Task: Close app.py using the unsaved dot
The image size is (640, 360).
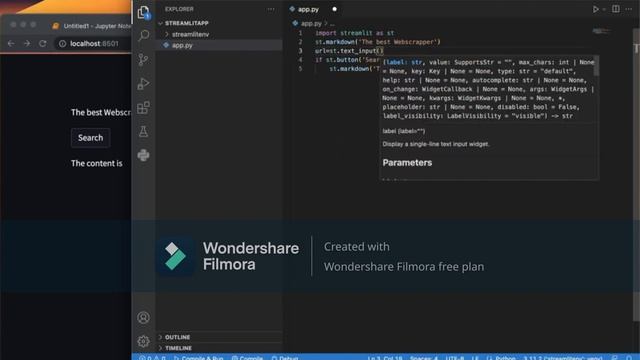Action: [x=334, y=9]
